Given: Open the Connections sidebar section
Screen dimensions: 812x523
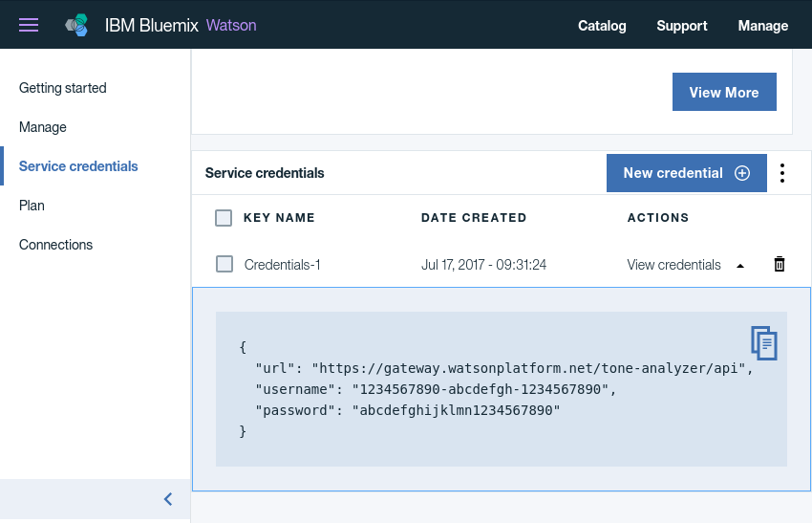Looking at the screenshot, I should [x=56, y=245].
